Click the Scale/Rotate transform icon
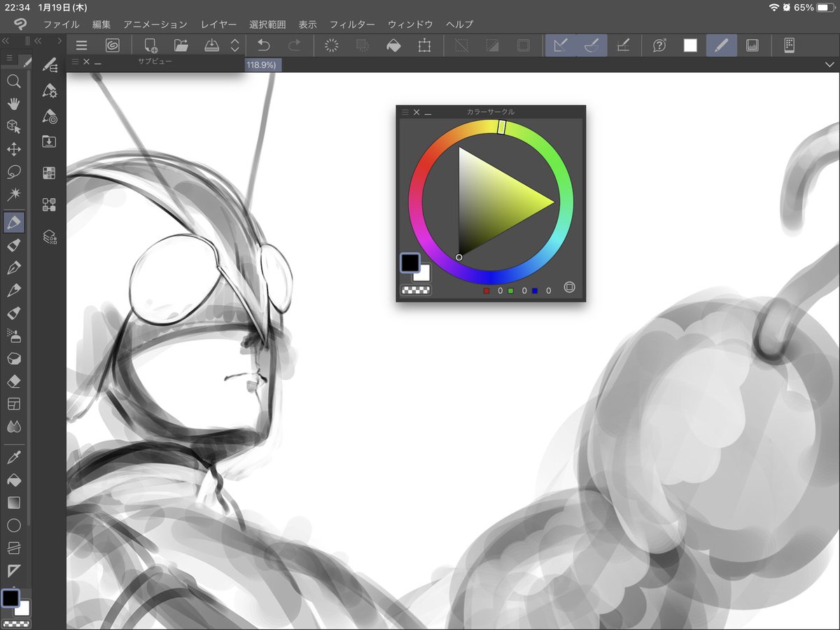840x630 pixels. click(x=424, y=45)
